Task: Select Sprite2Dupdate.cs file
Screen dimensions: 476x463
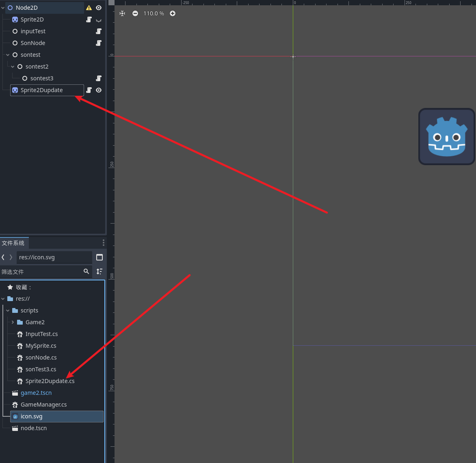Action: coord(50,381)
